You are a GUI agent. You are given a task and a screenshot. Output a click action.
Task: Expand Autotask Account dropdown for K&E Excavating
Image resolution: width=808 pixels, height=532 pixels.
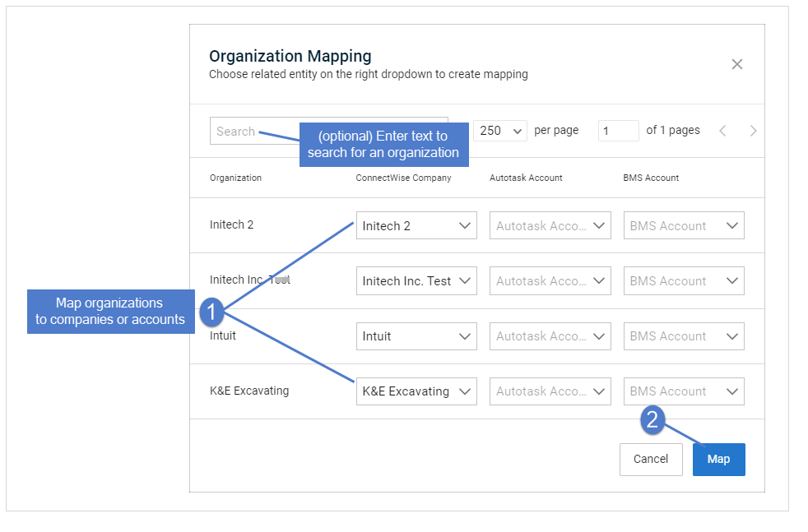pyautogui.click(x=550, y=391)
